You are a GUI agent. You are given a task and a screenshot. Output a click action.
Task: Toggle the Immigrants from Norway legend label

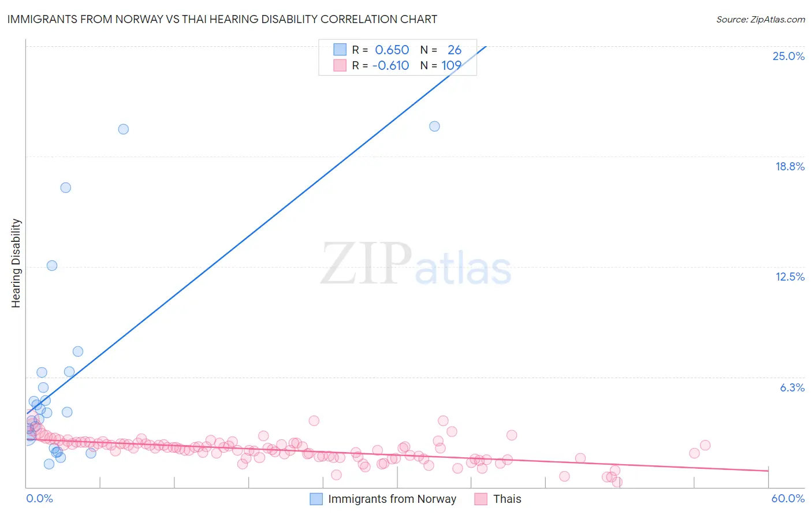click(392, 499)
